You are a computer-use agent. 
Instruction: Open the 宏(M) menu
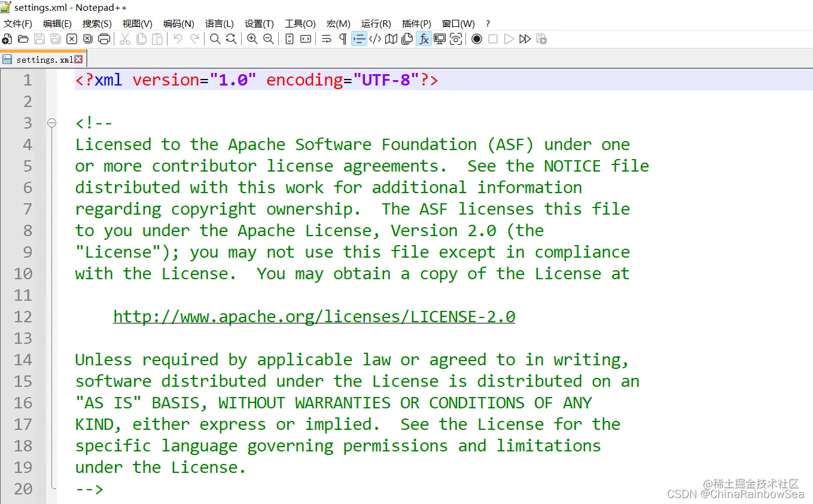339,23
